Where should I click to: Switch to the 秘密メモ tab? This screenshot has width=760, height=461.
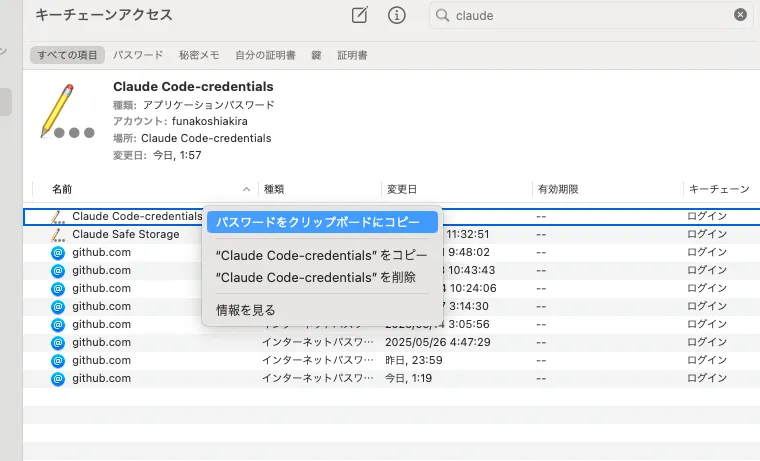(x=199, y=55)
